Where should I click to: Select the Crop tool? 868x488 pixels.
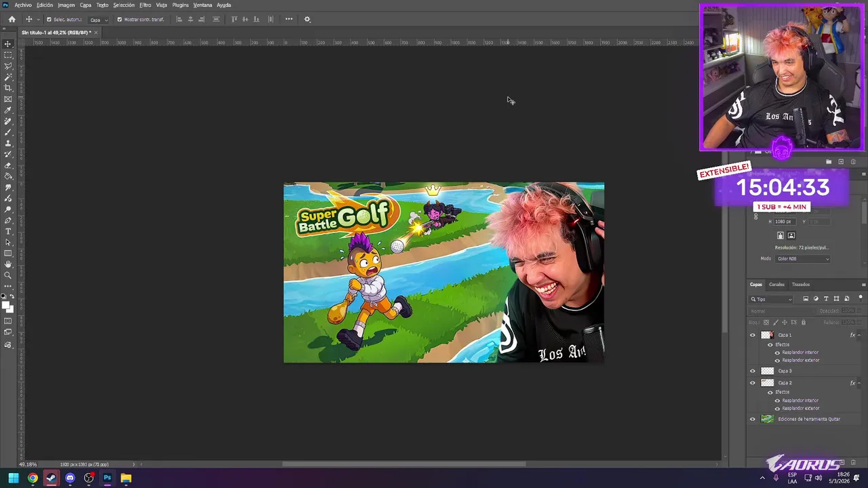coord(8,87)
